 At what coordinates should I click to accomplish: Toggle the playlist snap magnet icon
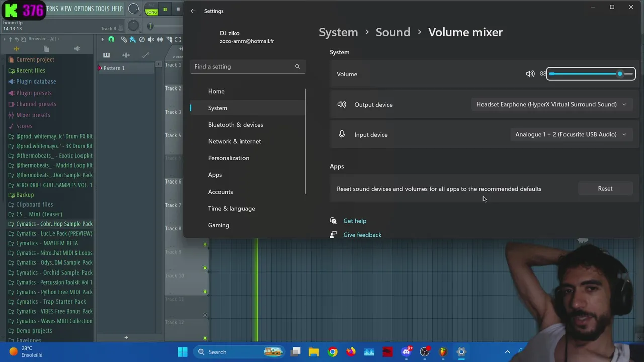(x=111, y=39)
